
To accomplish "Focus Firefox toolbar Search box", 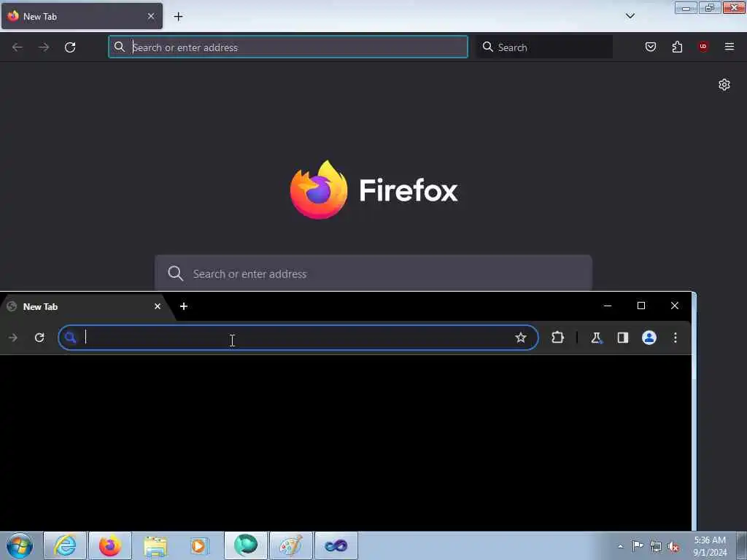I will pyautogui.click(x=544, y=47).
